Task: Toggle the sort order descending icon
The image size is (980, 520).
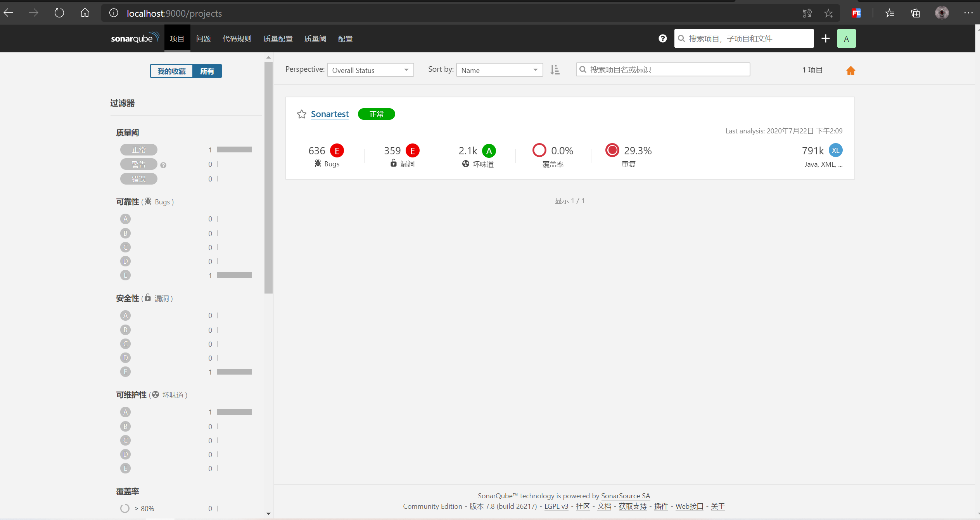Action: coord(555,70)
